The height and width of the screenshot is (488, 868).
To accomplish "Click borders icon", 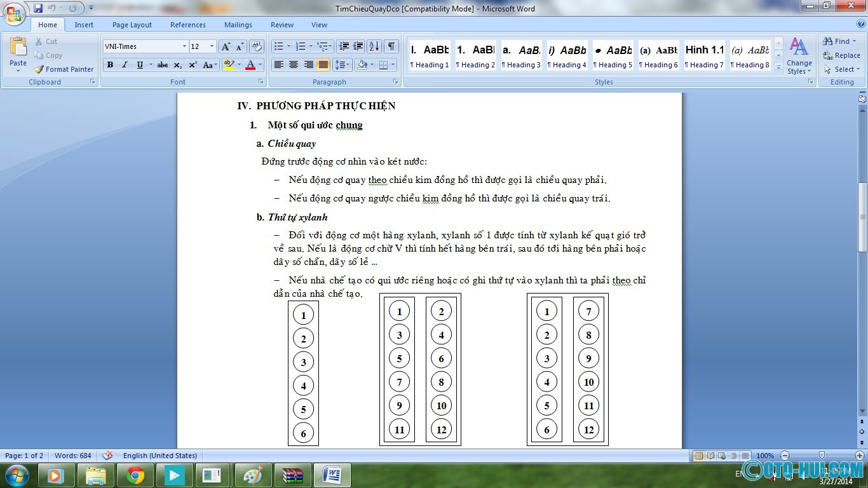I will tap(383, 65).
